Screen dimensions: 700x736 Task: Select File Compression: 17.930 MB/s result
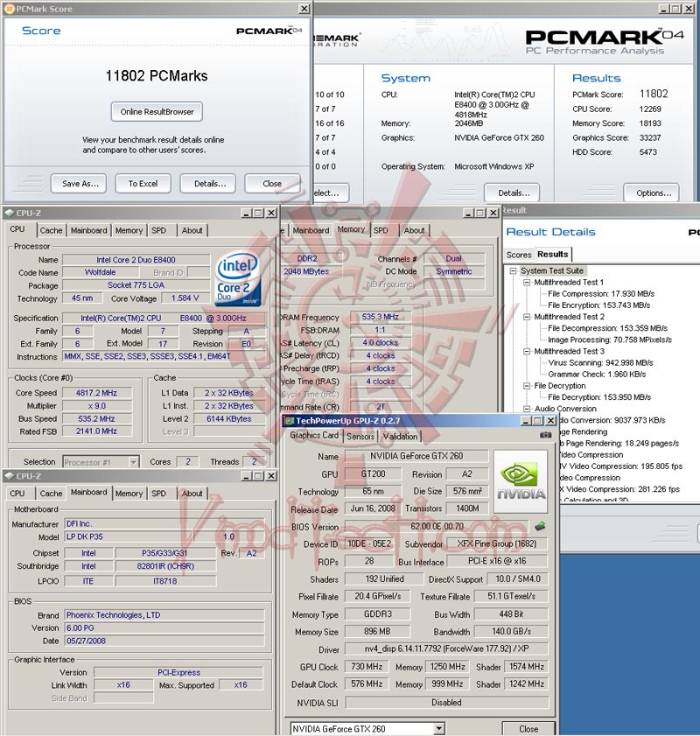tap(601, 294)
